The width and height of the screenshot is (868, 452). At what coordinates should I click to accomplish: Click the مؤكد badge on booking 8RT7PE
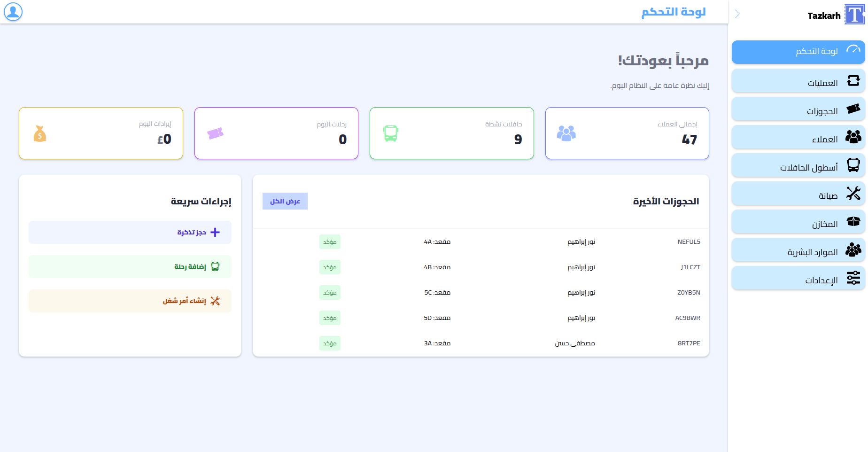pos(330,343)
